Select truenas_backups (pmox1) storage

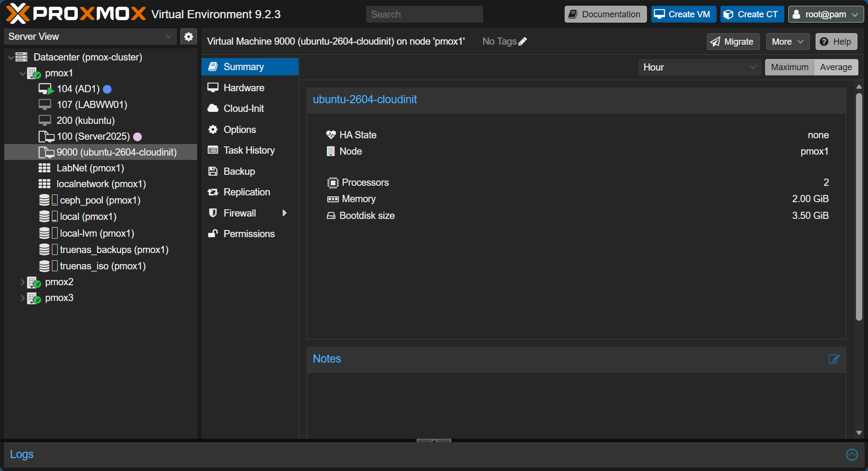[100, 250]
